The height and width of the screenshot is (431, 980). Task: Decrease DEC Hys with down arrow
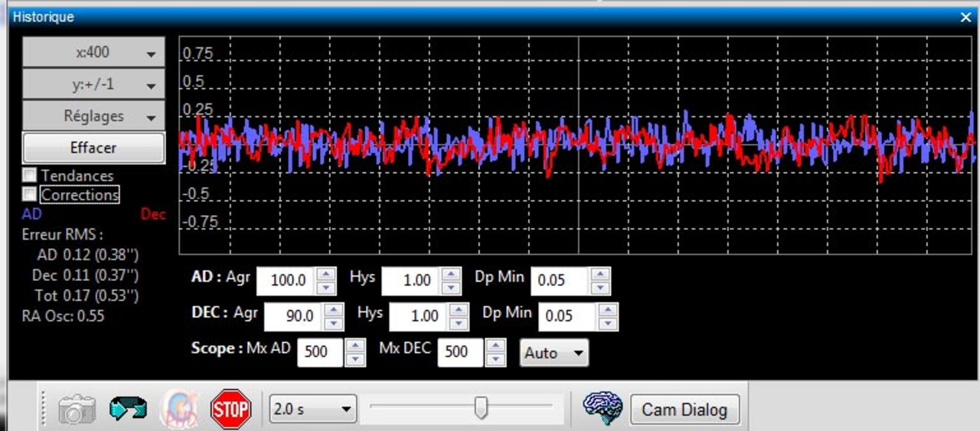pyautogui.click(x=459, y=324)
